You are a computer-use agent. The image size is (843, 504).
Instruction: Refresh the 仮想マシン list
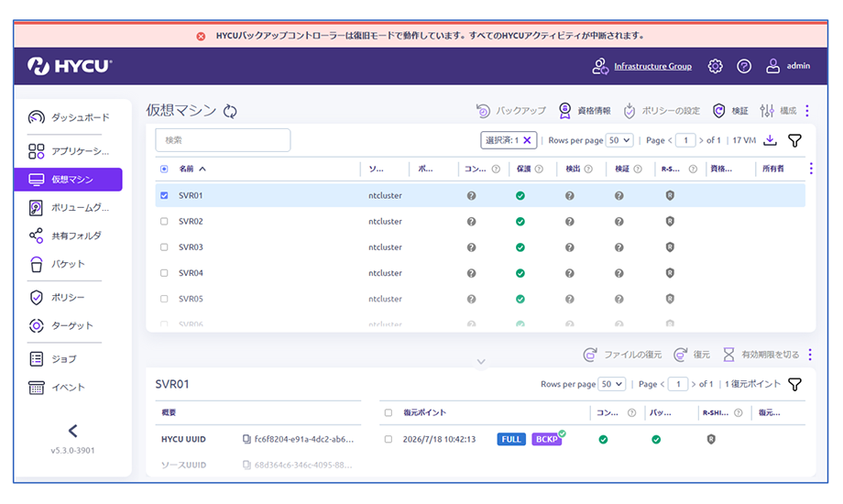(230, 112)
